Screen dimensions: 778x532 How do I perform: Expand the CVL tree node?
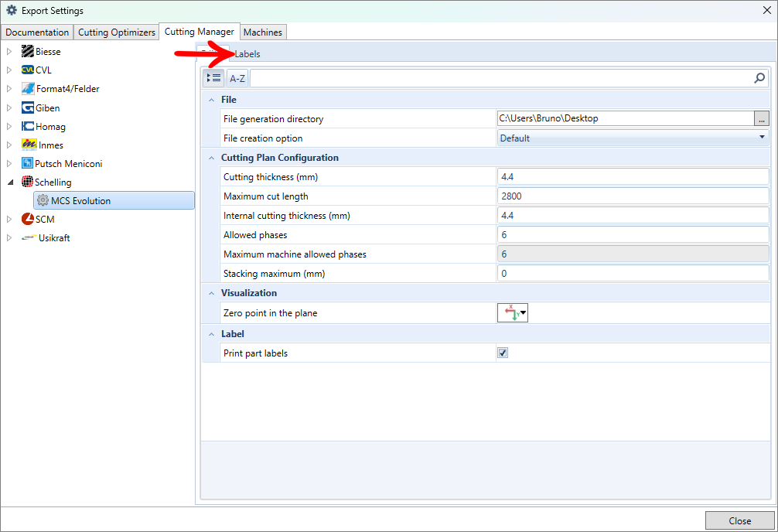[x=9, y=70]
